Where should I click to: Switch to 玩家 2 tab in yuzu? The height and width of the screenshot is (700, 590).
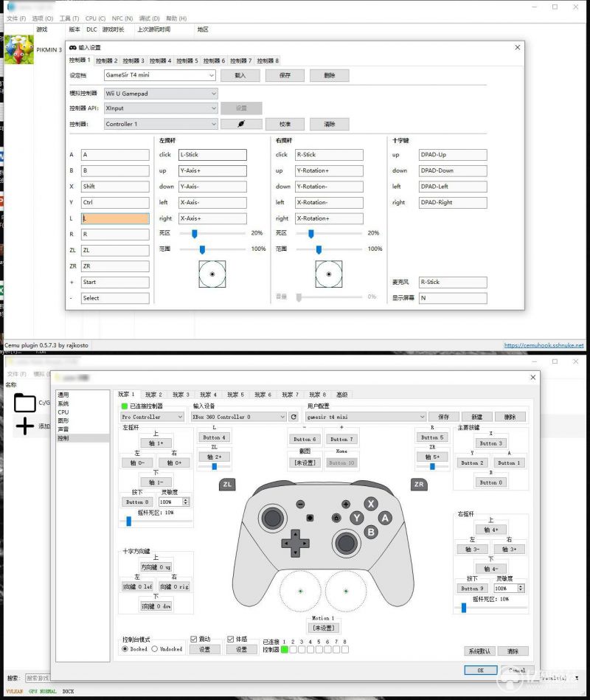(x=153, y=395)
